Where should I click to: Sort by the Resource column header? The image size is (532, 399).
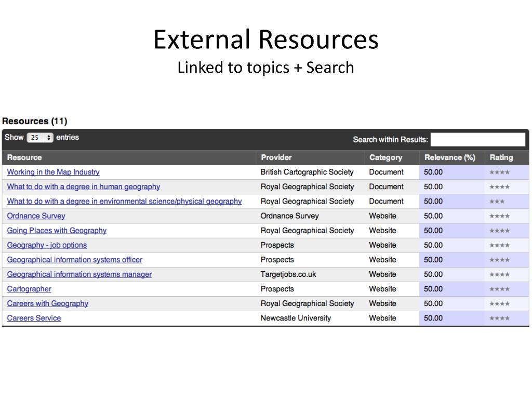coord(24,157)
